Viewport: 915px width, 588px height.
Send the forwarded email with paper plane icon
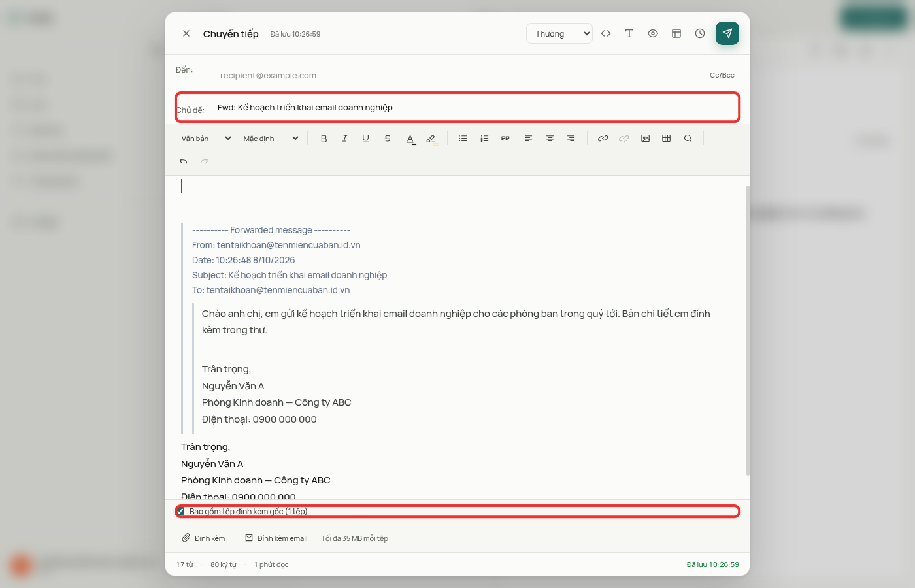coord(727,33)
